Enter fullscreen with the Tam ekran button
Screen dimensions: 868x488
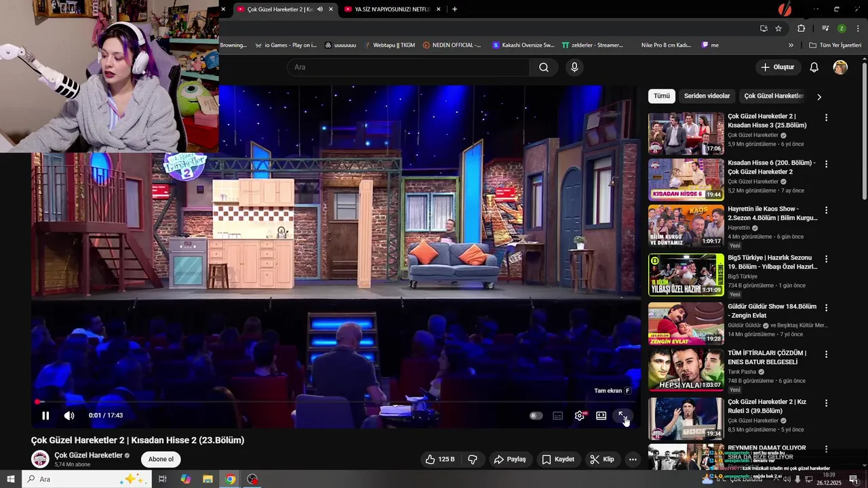point(623,415)
